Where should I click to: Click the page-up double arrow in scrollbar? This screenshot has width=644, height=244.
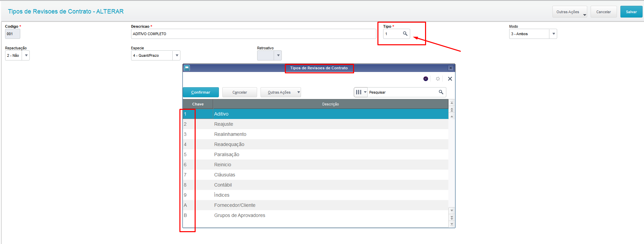click(452, 110)
